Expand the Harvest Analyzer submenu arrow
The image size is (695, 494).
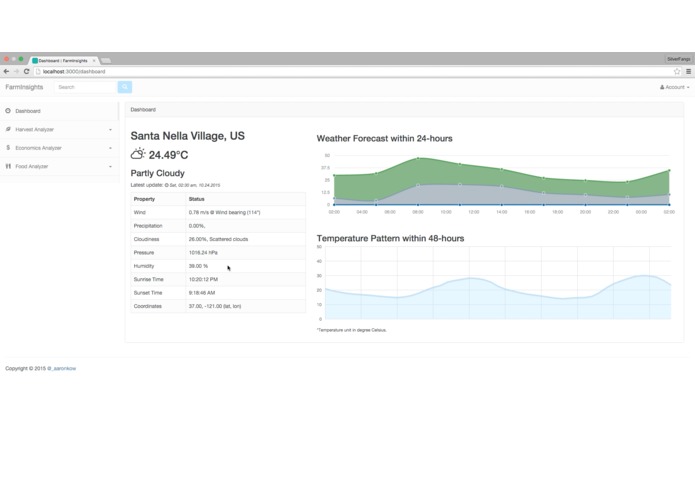[110, 130]
